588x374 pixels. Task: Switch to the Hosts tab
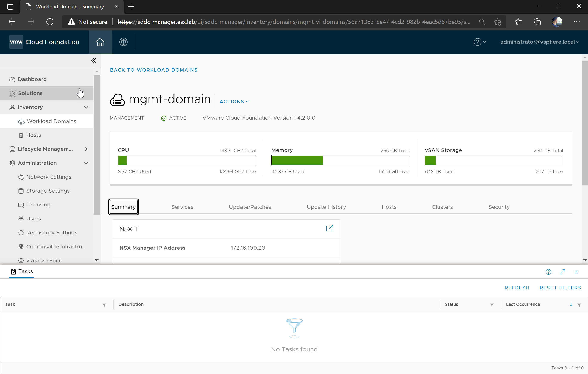[389, 207]
